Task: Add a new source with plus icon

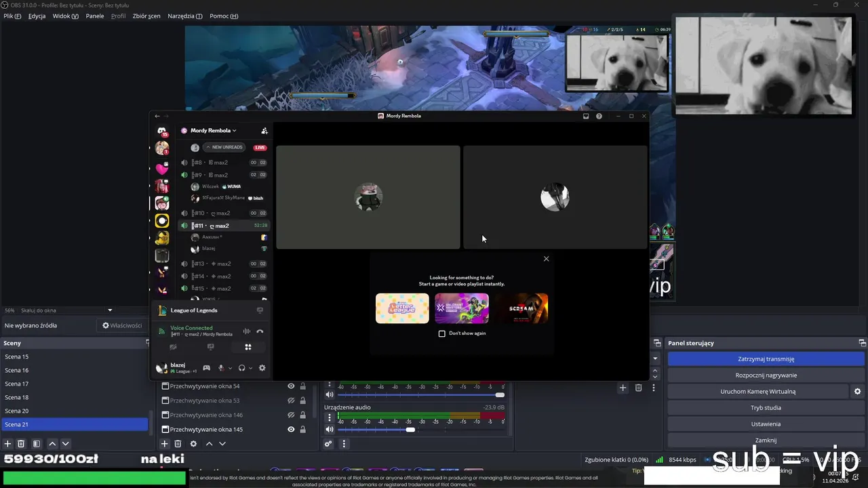Action: 165,444
